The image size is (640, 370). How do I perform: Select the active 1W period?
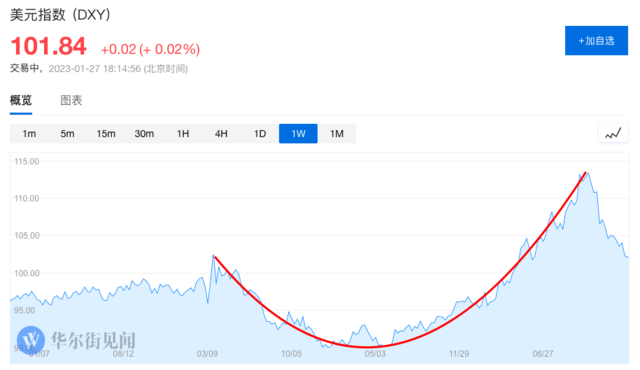pos(298,133)
